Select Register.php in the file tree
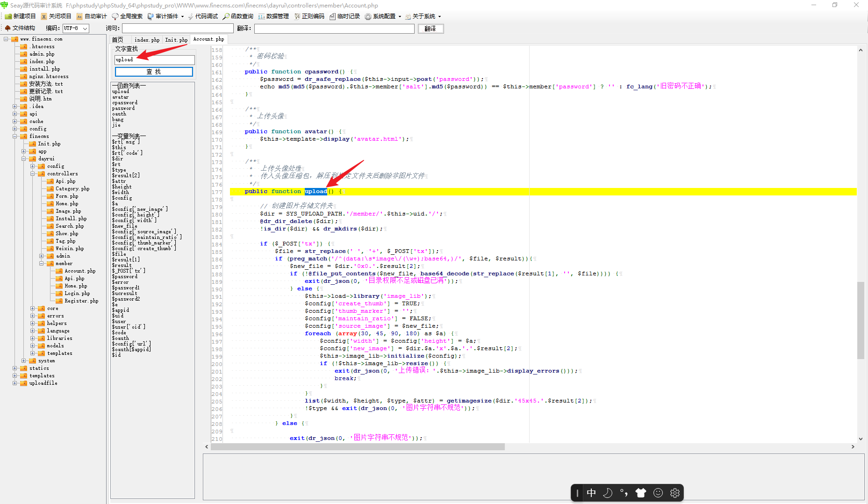Screen dimensions: 868x504 (81, 301)
